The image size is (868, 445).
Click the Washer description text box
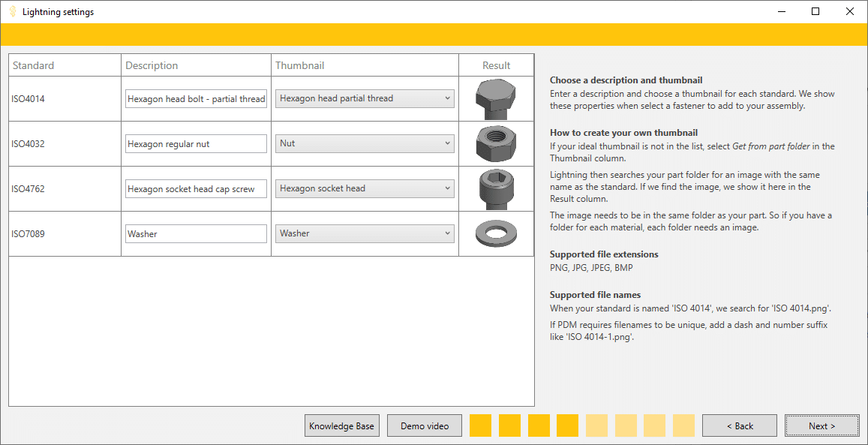(x=196, y=233)
